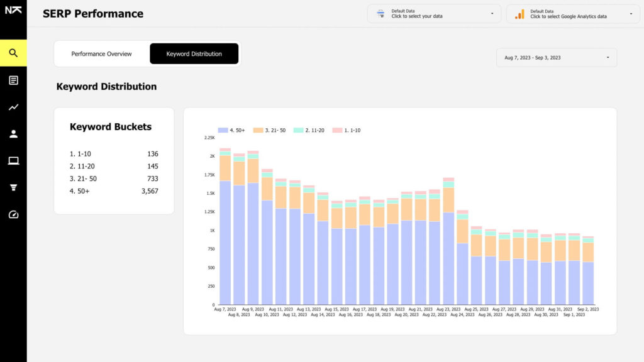The width and height of the screenshot is (644, 362).
Task: Click the Sep 2, 2023 chart bar
Action: 588,270
